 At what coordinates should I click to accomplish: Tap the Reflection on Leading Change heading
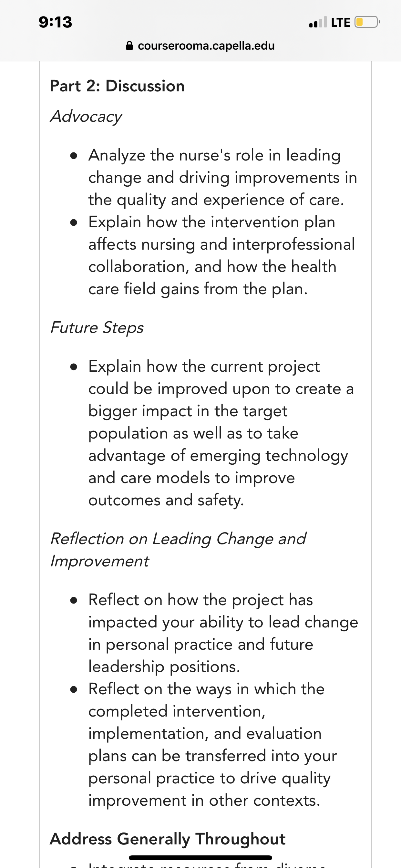point(178,550)
